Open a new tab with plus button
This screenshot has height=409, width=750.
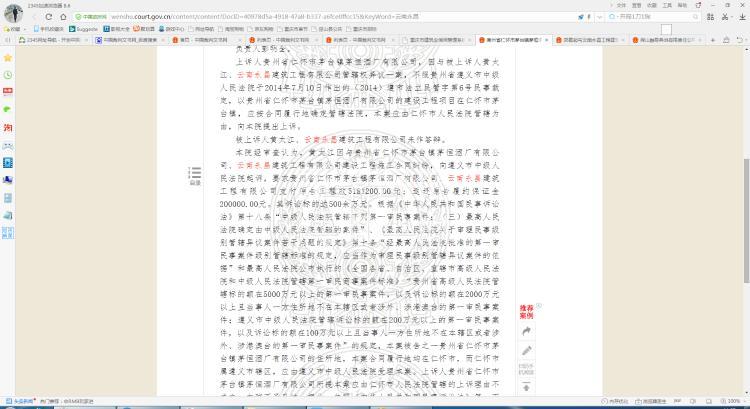point(713,40)
